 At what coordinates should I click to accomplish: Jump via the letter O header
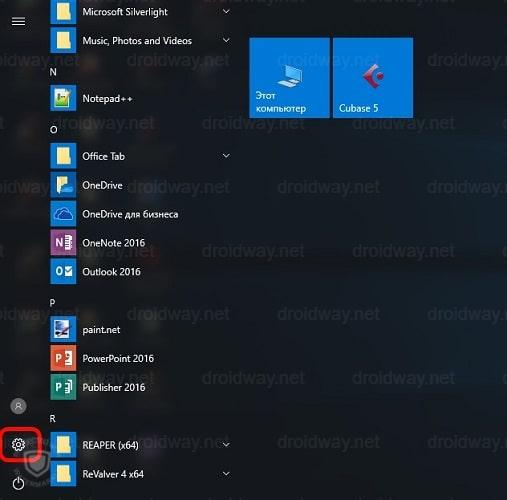(53, 130)
